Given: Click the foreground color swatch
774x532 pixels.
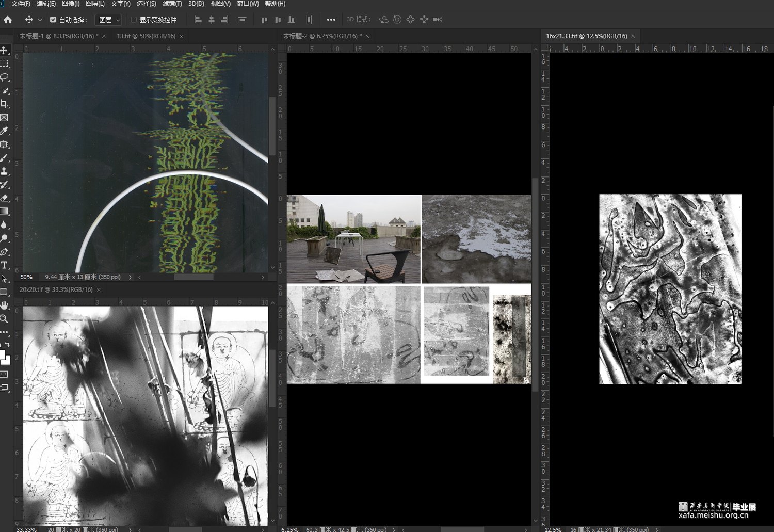Looking at the screenshot, I should coord(3,355).
